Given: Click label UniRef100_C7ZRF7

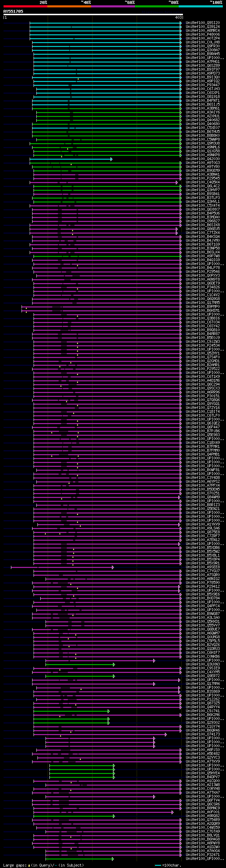Looking at the screenshot, I should click(203, 536).
